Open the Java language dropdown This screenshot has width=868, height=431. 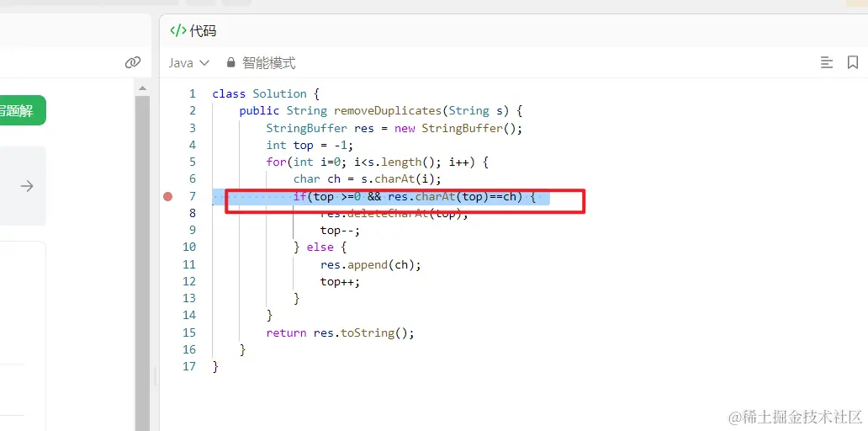pyautogui.click(x=188, y=63)
